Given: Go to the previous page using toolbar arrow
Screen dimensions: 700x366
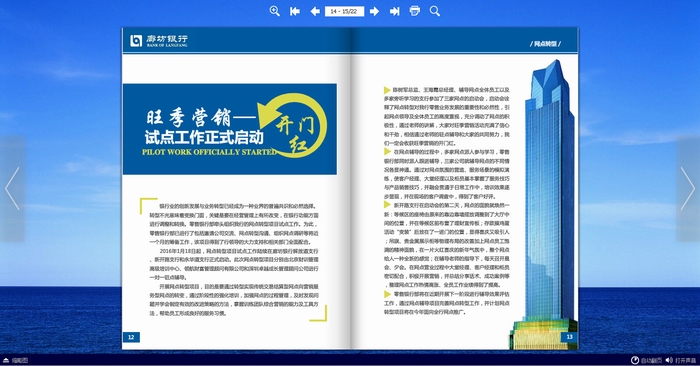Looking at the screenshot, I should point(315,11).
